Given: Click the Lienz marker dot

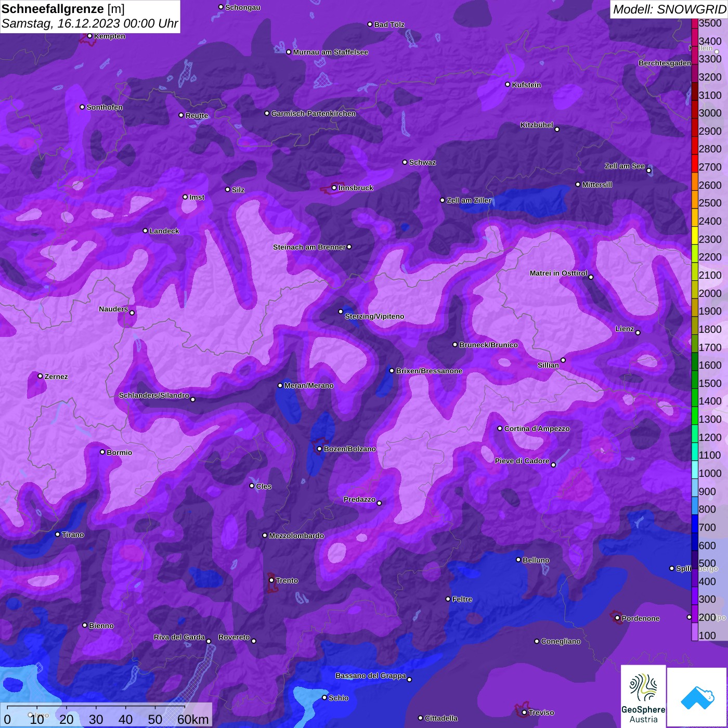Looking at the screenshot, I should (638, 332).
